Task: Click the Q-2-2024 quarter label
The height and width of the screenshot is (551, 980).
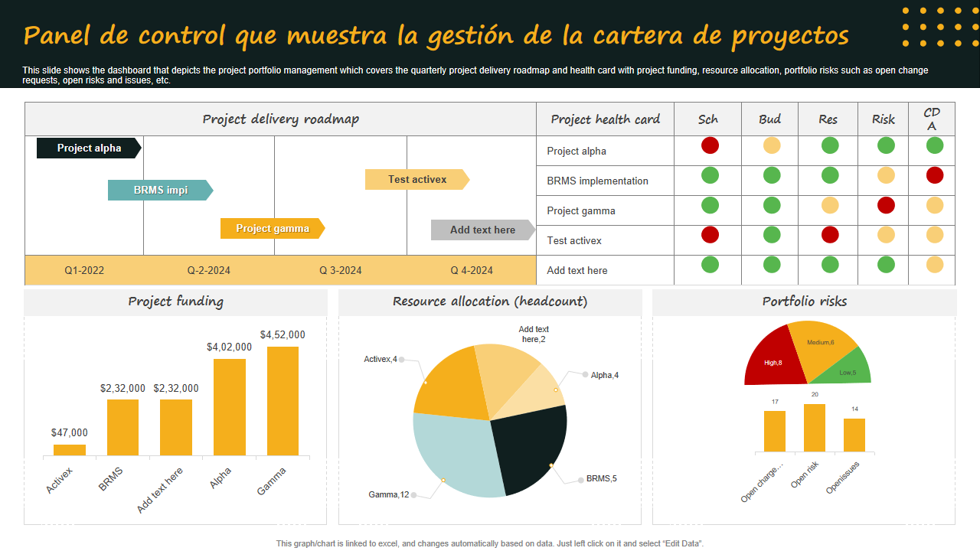Action: pyautogui.click(x=209, y=270)
